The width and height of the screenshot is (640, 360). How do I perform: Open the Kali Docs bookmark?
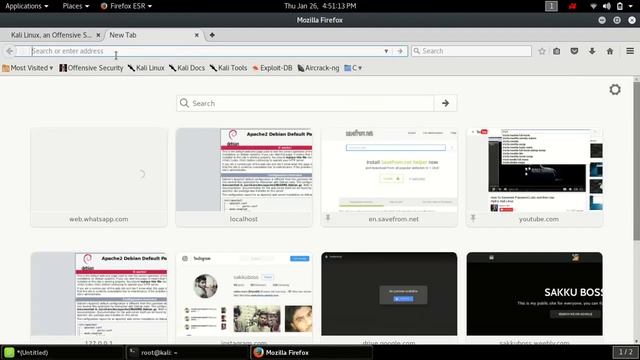click(x=187, y=68)
